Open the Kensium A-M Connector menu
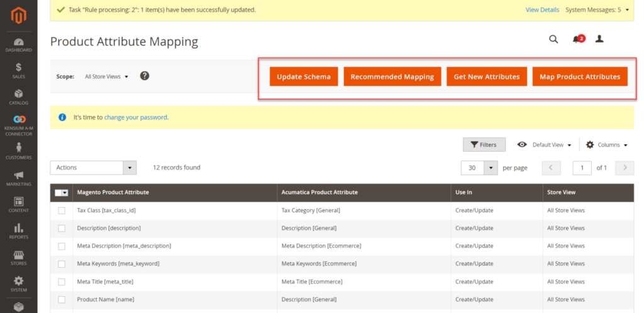644x313 pixels. pos(18,125)
